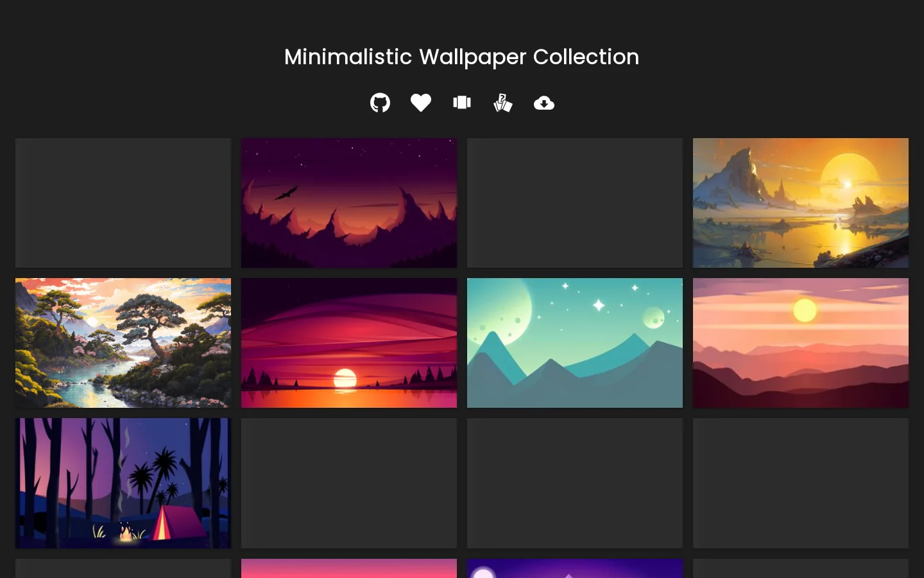The height and width of the screenshot is (578, 924).
Task: Click the random cards shuffle icon
Action: [503, 103]
